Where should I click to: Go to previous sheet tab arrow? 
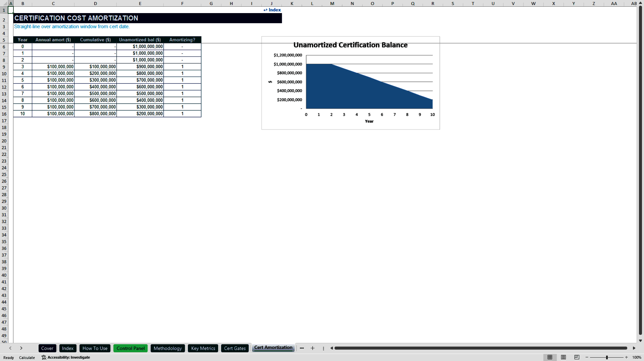(x=10, y=348)
